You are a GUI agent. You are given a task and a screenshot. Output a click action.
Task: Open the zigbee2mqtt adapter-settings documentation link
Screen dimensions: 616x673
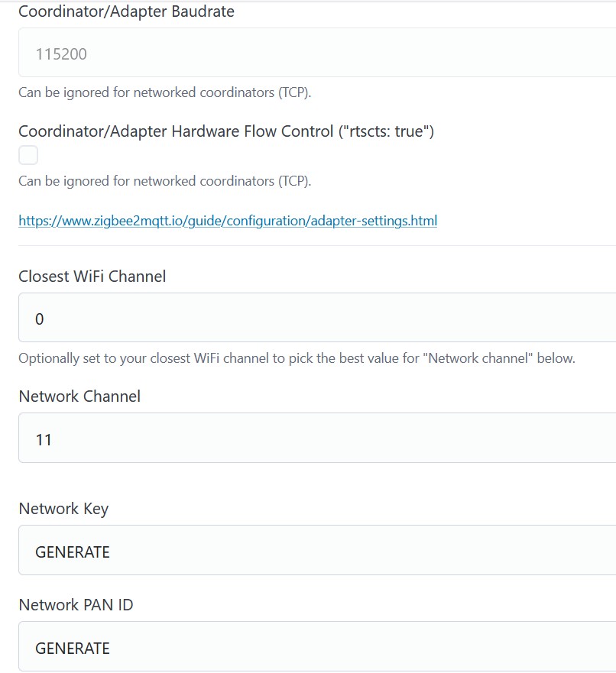pos(228,222)
